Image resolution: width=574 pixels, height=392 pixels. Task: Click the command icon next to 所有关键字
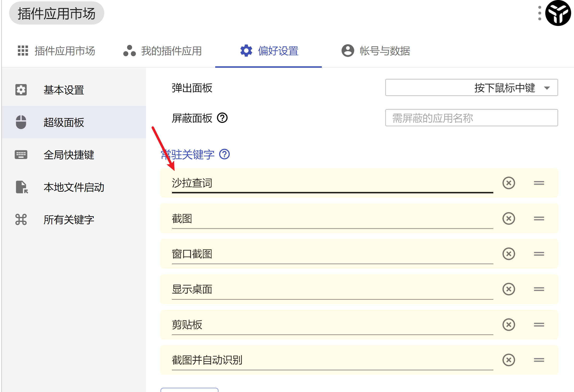click(x=21, y=220)
